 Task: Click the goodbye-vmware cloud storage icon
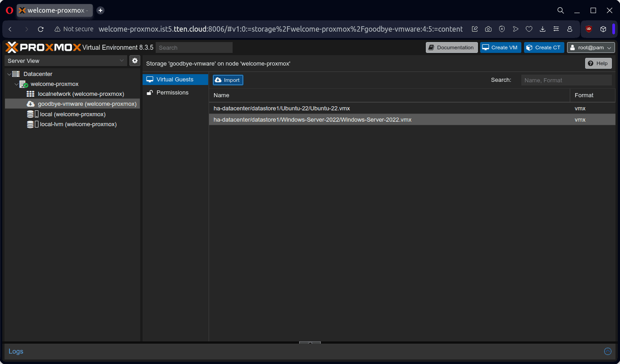[x=31, y=104]
